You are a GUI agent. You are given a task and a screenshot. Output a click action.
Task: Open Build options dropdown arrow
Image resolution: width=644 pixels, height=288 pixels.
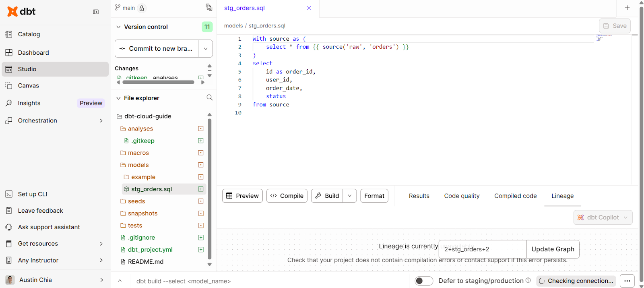point(350,196)
